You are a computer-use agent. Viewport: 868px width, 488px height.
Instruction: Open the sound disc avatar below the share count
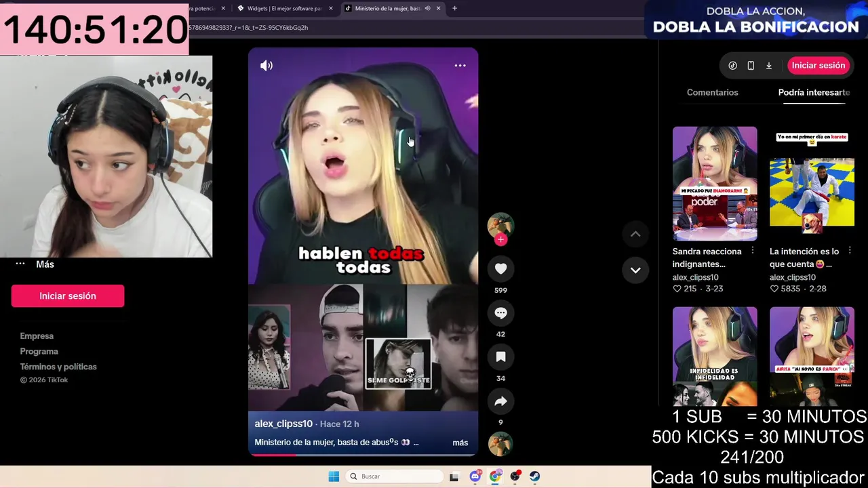click(500, 444)
